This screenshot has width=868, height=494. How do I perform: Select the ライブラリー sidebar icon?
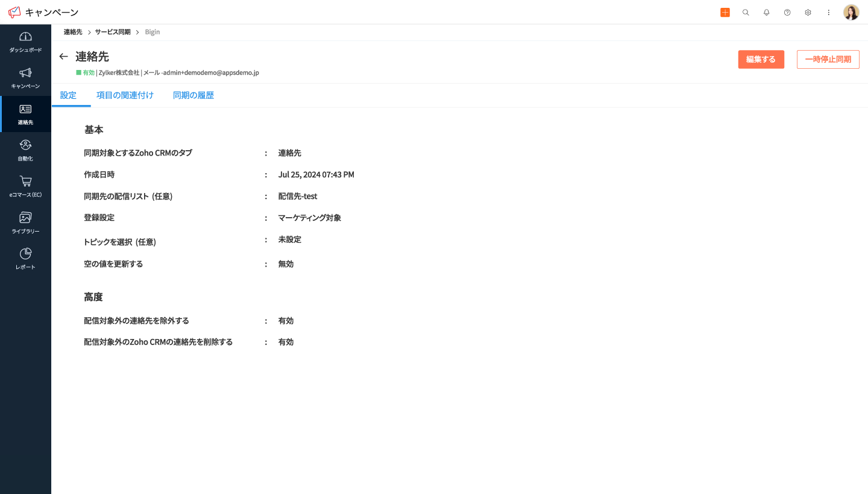(25, 223)
